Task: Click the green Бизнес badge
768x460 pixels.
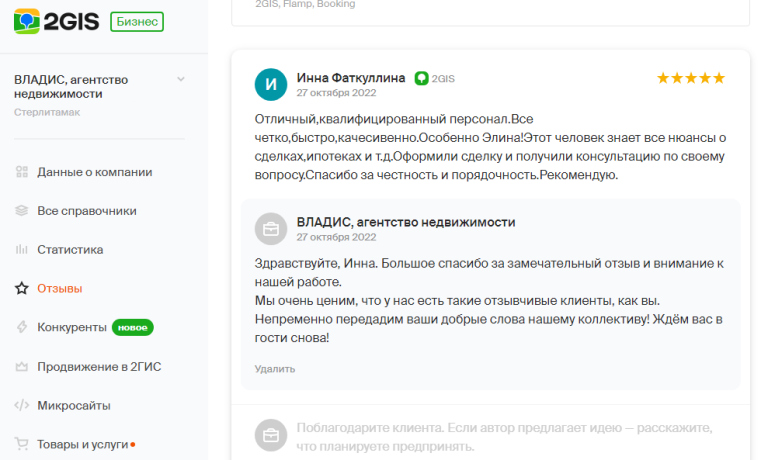Action: pos(137,22)
